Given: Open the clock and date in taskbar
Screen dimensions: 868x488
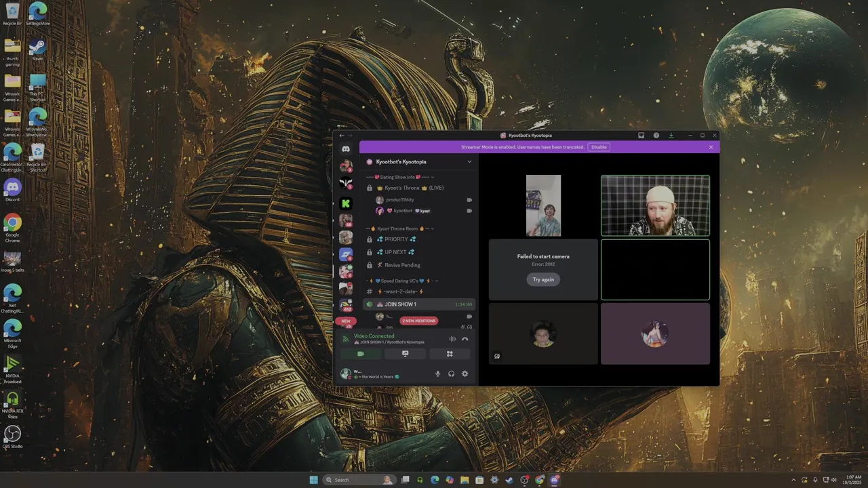Looking at the screenshot, I should pos(853,480).
